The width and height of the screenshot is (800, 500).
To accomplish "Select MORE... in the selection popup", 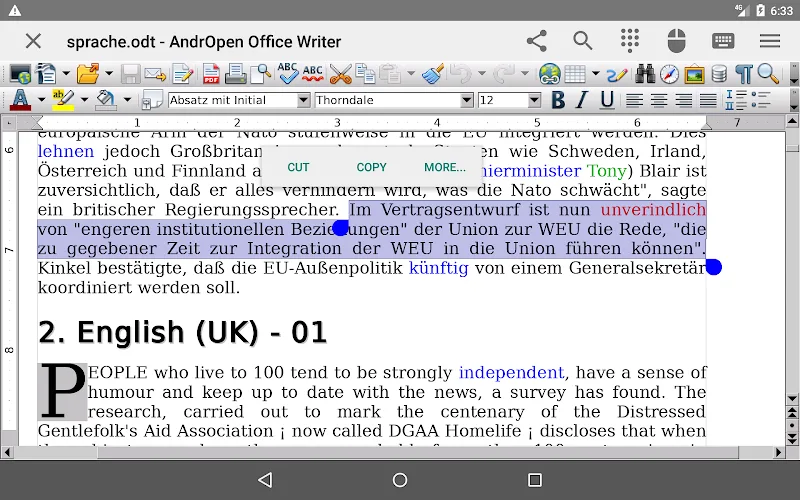I will click(444, 167).
